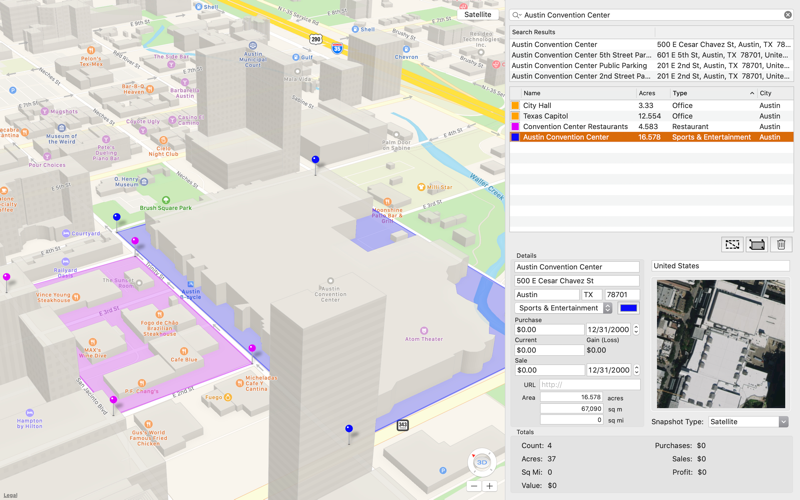Select Austin Convention Center Public Parking result
The width and height of the screenshot is (800, 500).
(652, 65)
